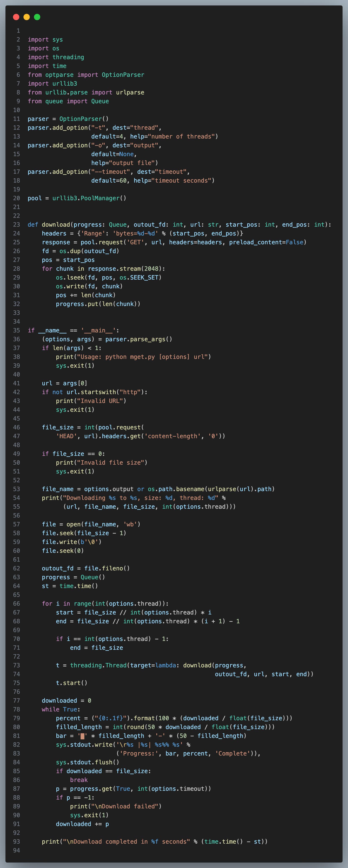This screenshot has width=348, height=868.
Task: Click 'parser.parse_args()' on line 36
Action: [x=139, y=339]
